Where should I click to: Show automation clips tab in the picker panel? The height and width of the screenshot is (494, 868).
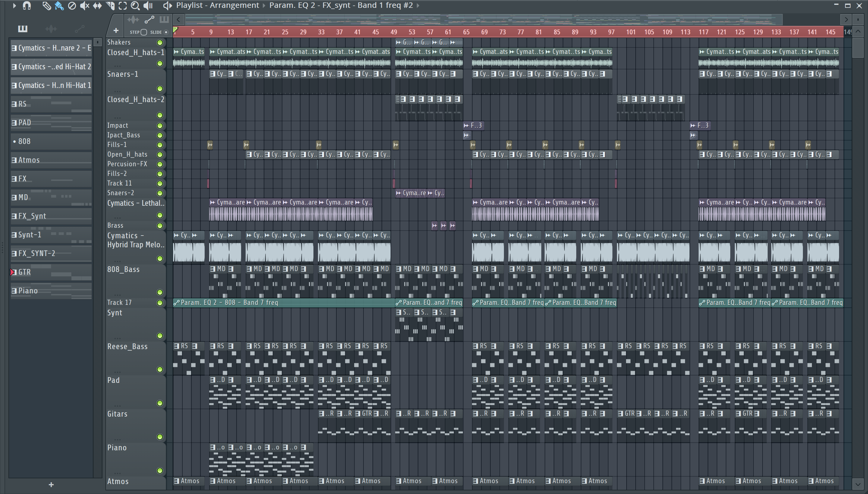[x=80, y=29]
